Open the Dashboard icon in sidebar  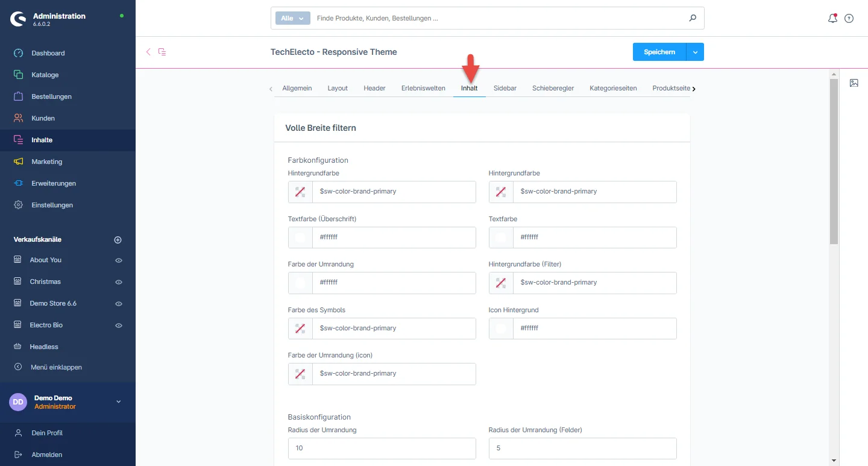(x=19, y=53)
